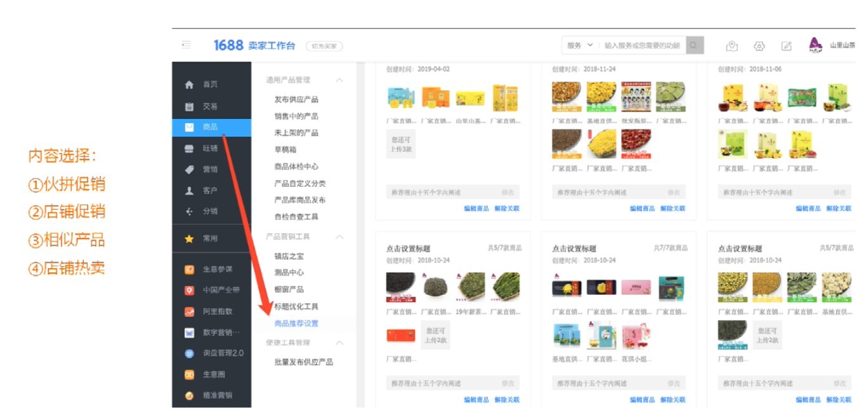Open the 山里山茶 product thumbnail

tap(470, 98)
